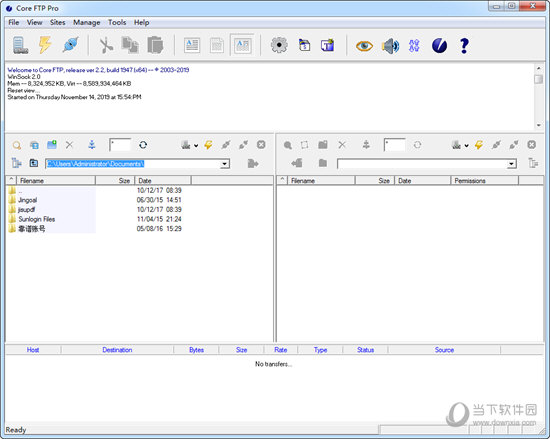Click local pane tree view icon
550x439 pixels.
click(16, 163)
